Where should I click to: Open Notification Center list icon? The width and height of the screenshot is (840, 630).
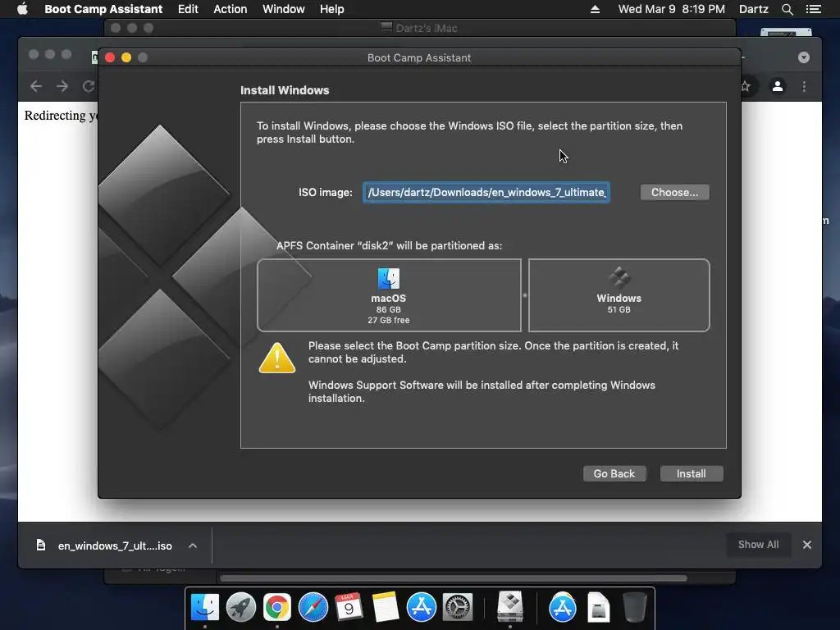pyautogui.click(x=814, y=9)
